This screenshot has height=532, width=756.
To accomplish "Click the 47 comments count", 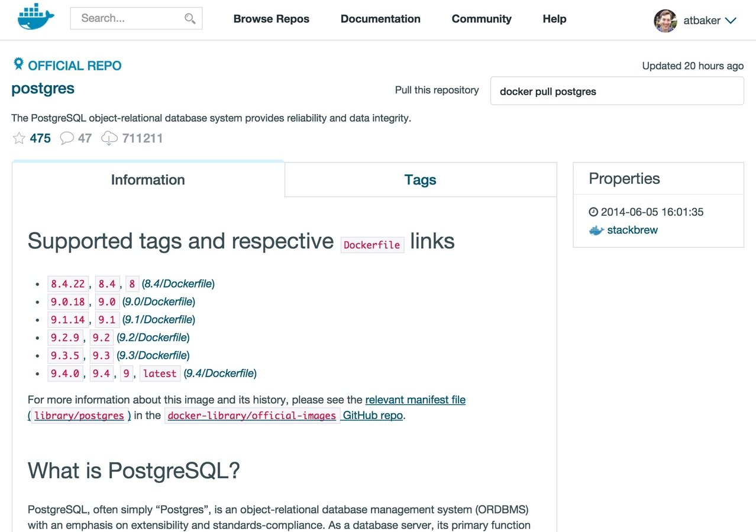I will pos(85,138).
